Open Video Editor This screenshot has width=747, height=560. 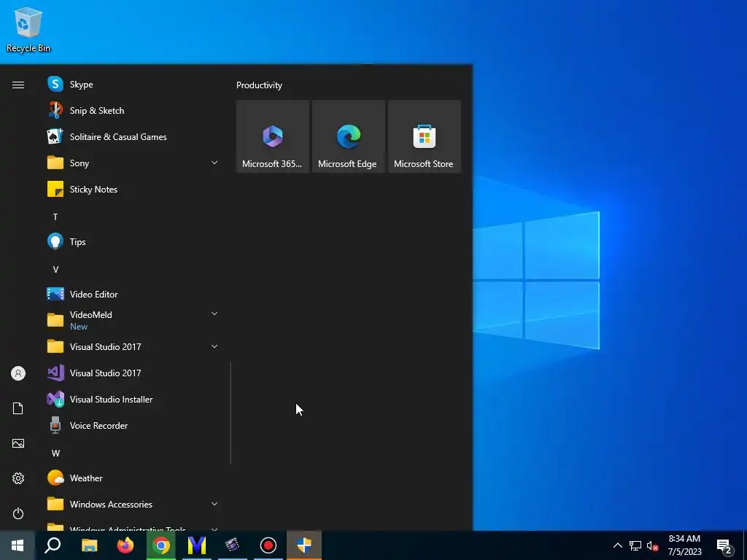click(133, 294)
